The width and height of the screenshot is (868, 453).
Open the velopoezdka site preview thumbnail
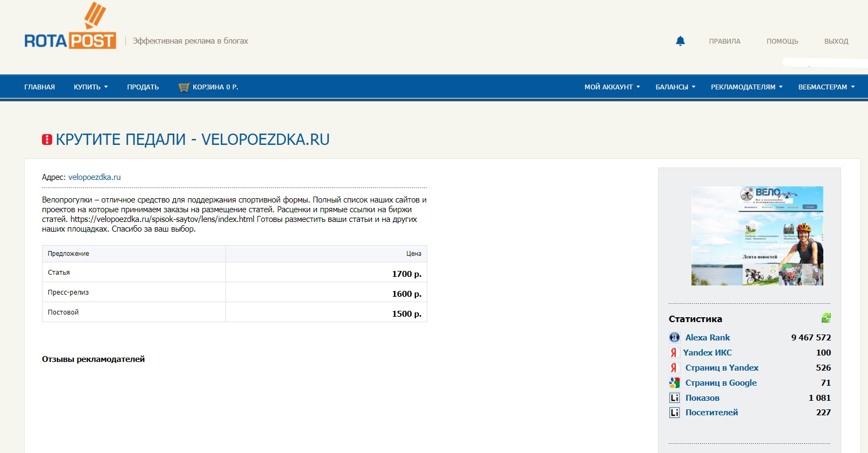(x=757, y=236)
